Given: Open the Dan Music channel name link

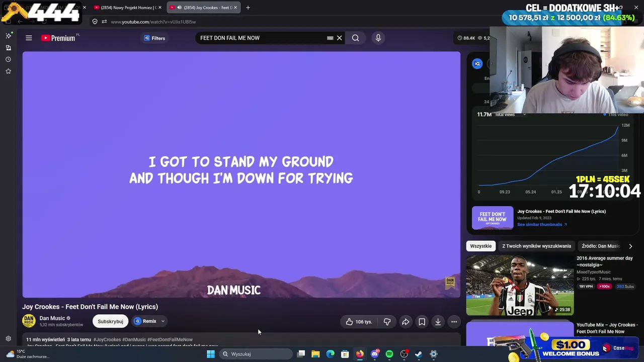Looking at the screenshot, I should click(52, 318).
